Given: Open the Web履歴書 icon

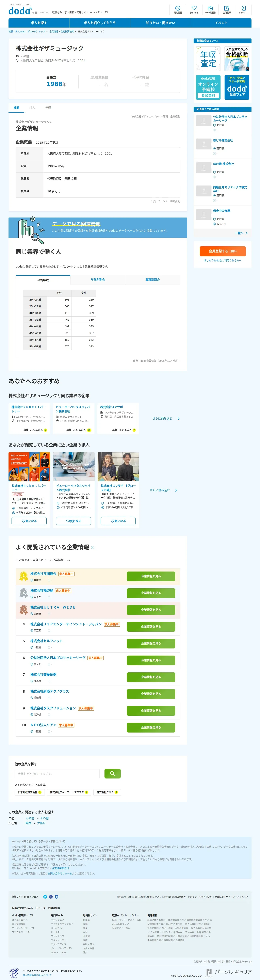Looking at the screenshot, I should point(210,10).
